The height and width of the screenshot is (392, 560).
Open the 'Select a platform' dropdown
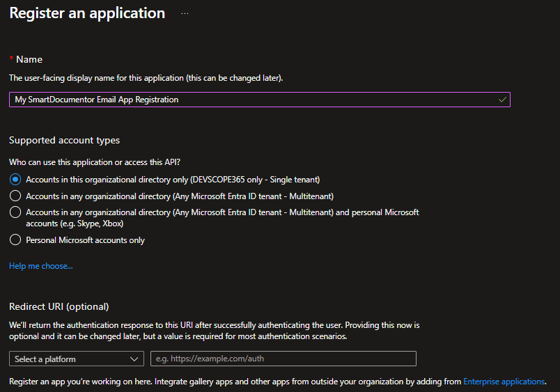pyautogui.click(x=77, y=359)
